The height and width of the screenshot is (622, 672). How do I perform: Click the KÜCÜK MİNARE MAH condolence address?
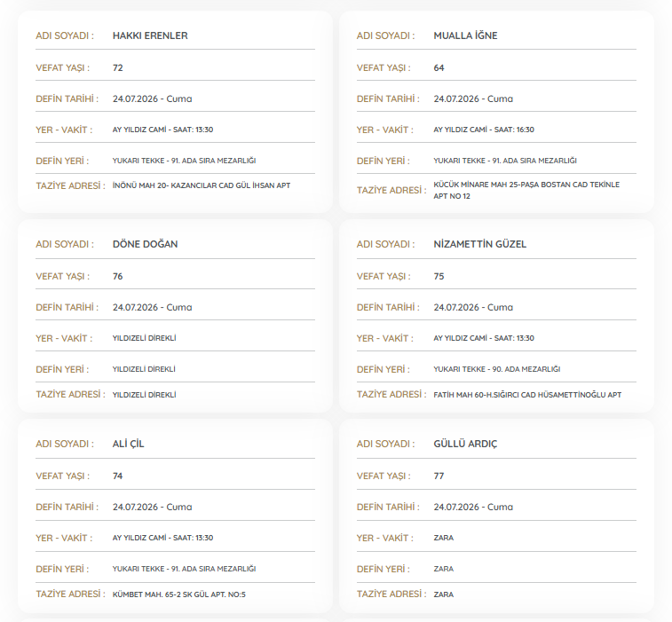click(526, 190)
